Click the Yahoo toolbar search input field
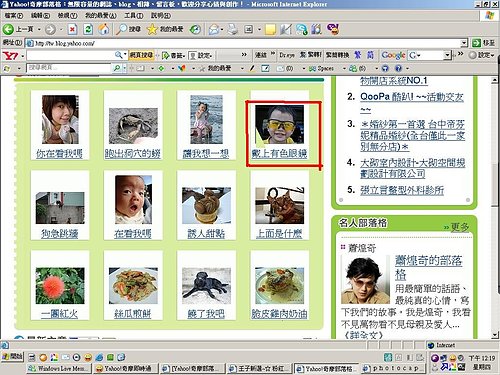500x375 pixels. [x=70, y=55]
